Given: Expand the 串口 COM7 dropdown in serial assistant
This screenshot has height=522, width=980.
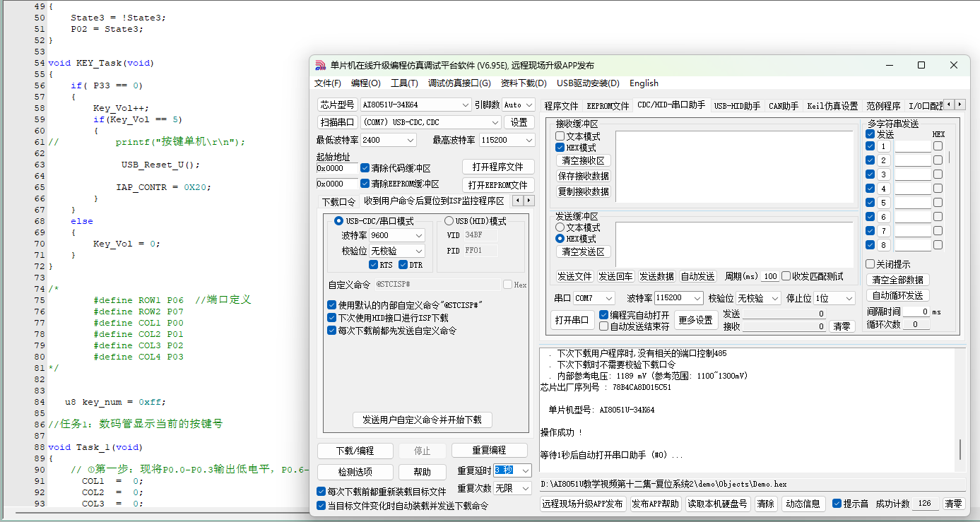Looking at the screenshot, I should (x=609, y=298).
